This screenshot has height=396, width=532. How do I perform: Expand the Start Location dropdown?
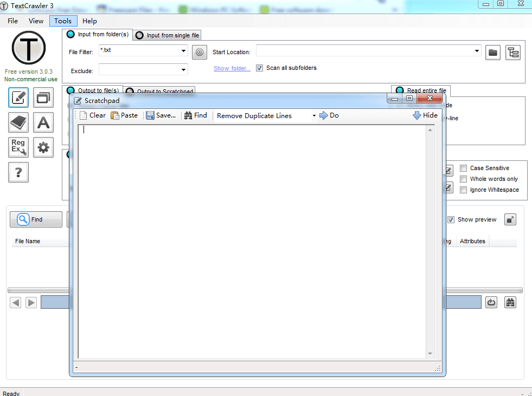[x=477, y=51]
